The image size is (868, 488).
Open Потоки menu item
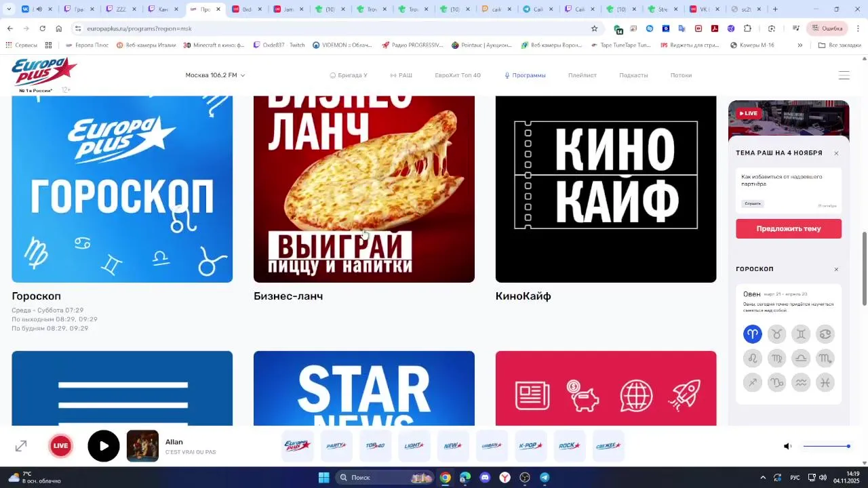click(681, 75)
